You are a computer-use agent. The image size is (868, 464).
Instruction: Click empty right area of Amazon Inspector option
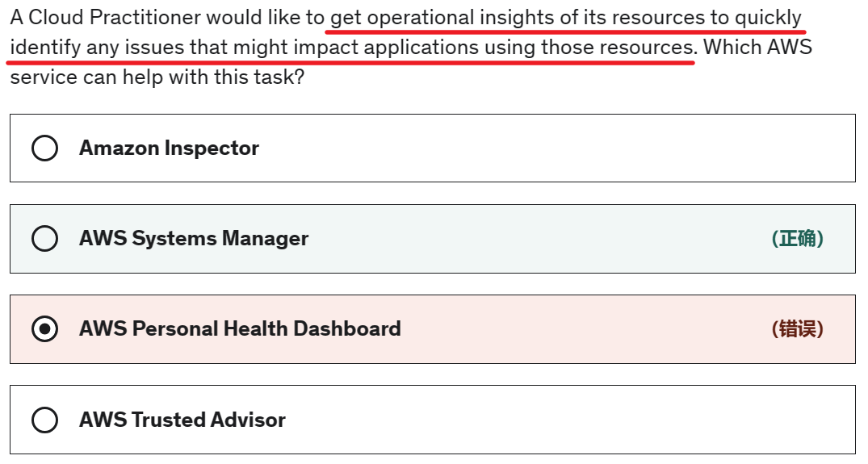tap(606, 148)
